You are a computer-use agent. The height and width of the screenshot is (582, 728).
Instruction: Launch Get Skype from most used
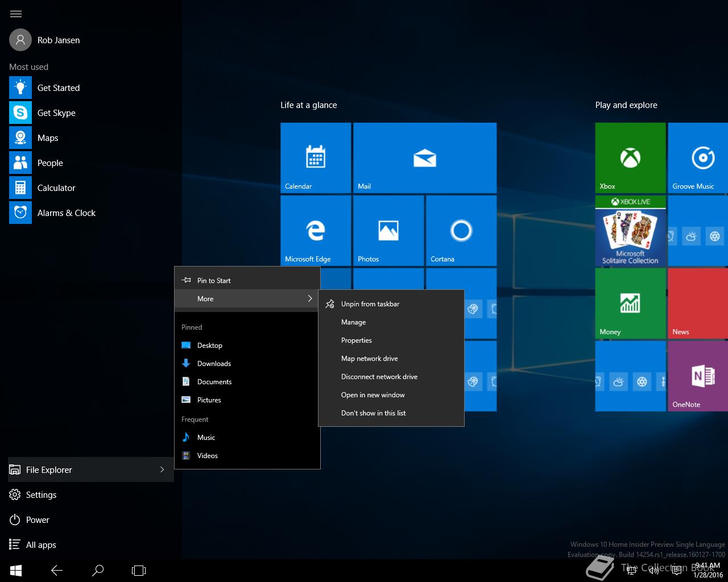(56, 113)
